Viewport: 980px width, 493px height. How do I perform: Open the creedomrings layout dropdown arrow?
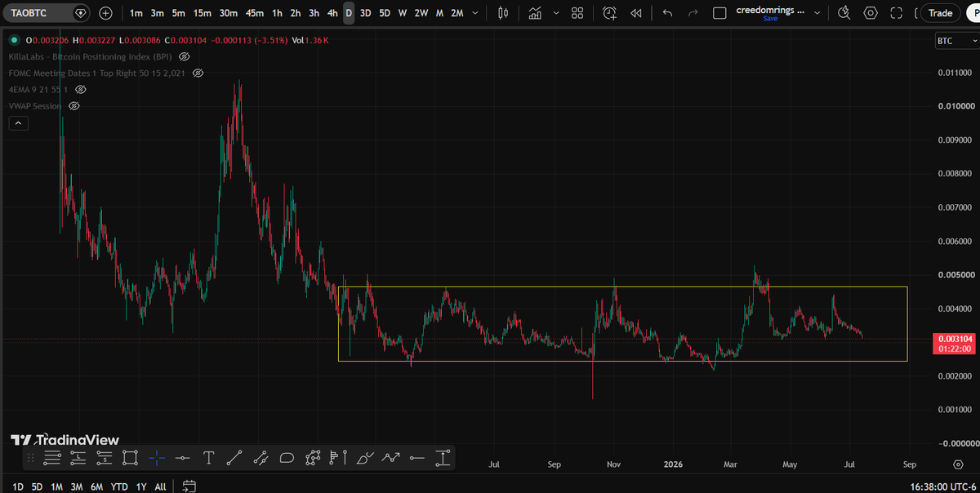(x=817, y=13)
